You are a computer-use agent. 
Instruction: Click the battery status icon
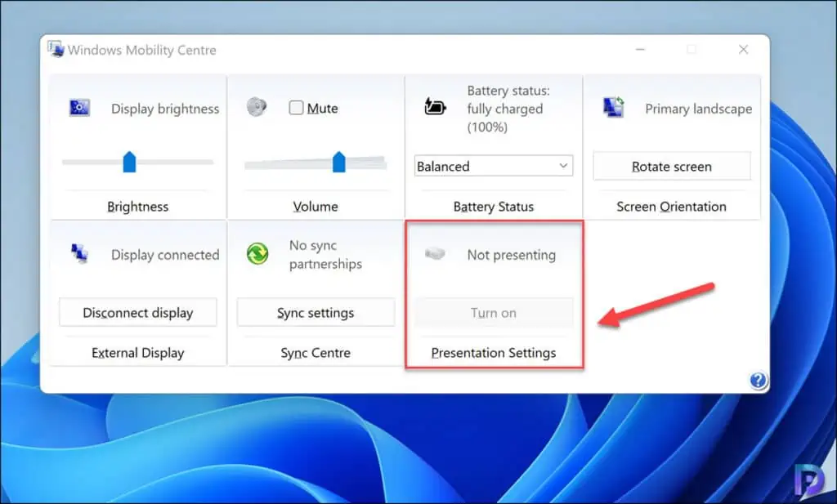[435, 106]
